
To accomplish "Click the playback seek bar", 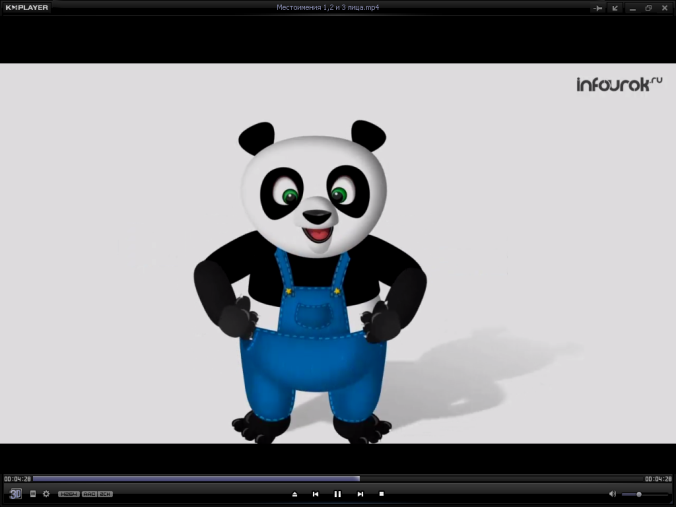I will coord(338,479).
